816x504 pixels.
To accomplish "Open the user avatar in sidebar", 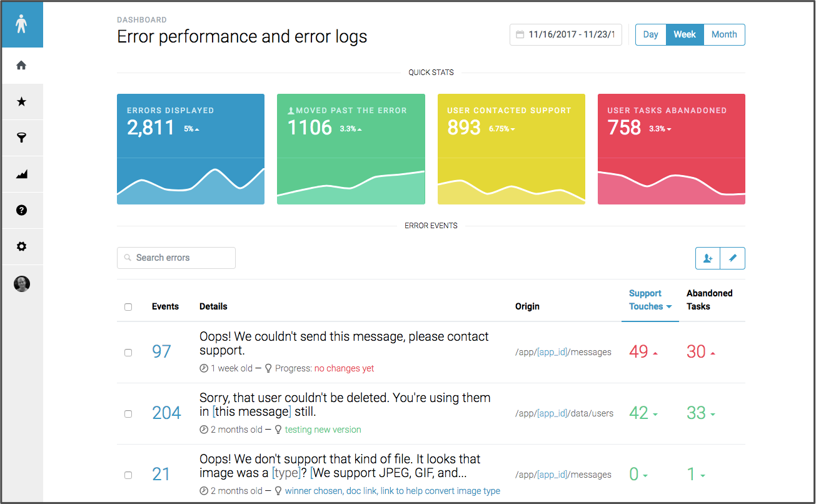I will [22, 284].
